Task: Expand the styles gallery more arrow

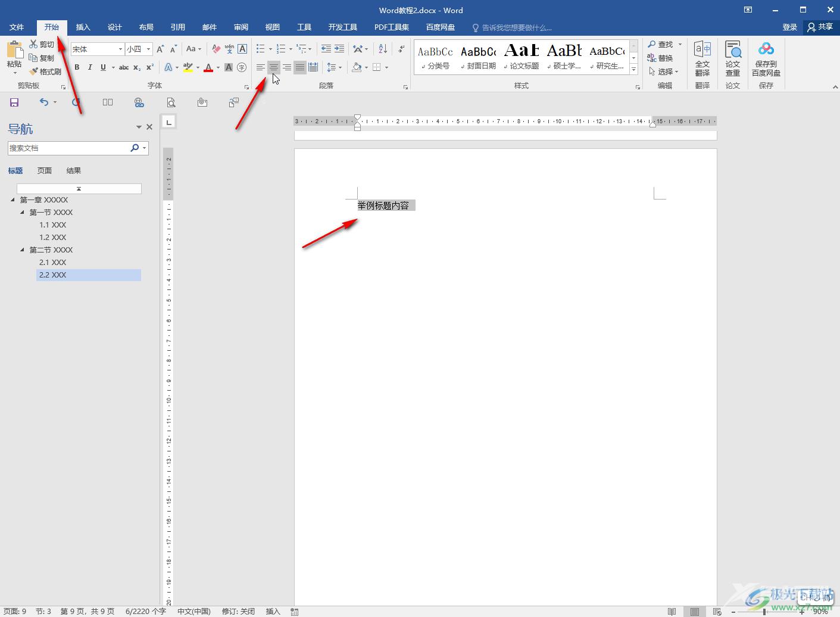Action: pos(634,70)
